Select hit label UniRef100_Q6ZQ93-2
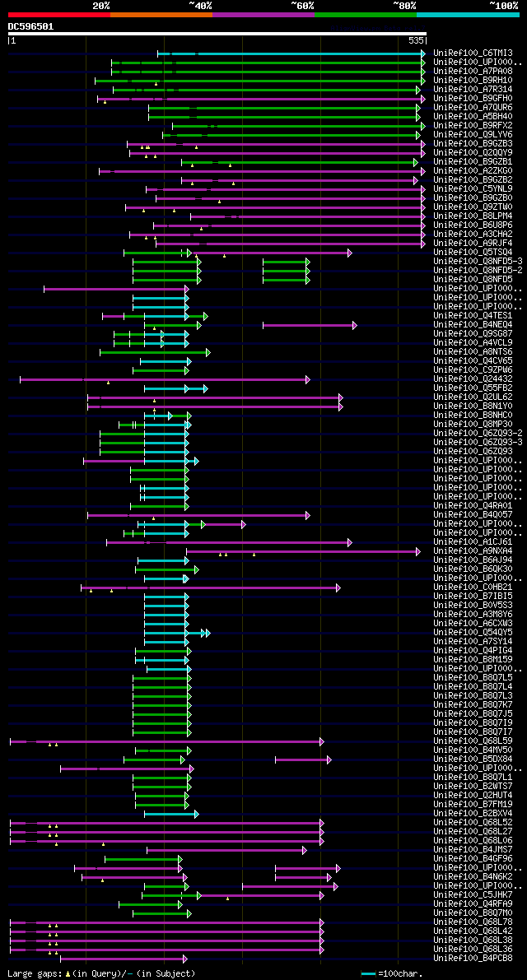This screenshot has width=527, height=980. pyautogui.click(x=478, y=433)
